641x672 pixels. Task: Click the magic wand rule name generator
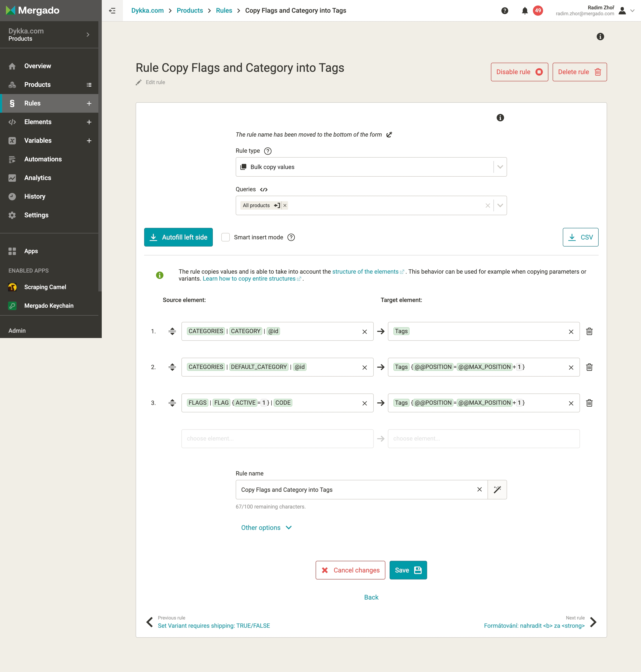tap(497, 490)
